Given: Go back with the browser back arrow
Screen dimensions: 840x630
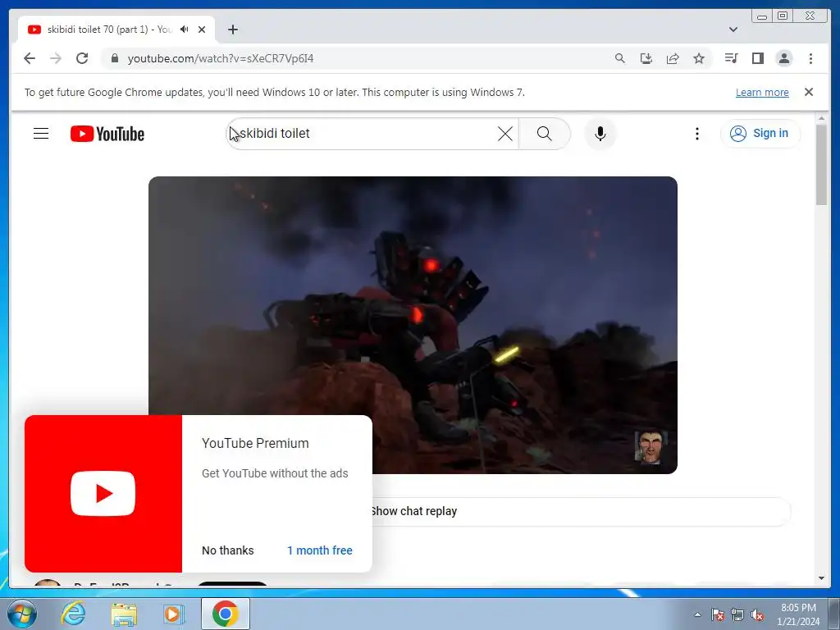Looking at the screenshot, I should click(x=30, y=58).
